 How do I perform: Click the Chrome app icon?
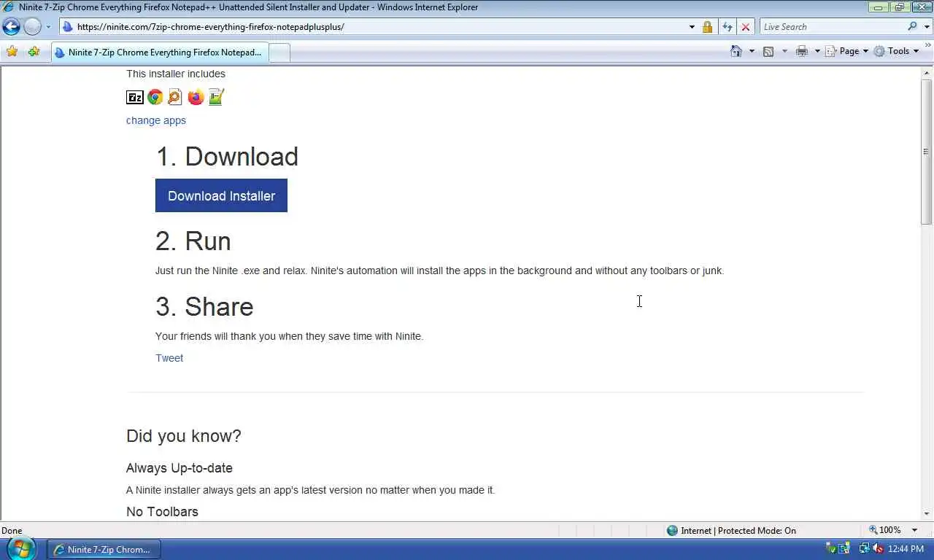pos(155,97)
